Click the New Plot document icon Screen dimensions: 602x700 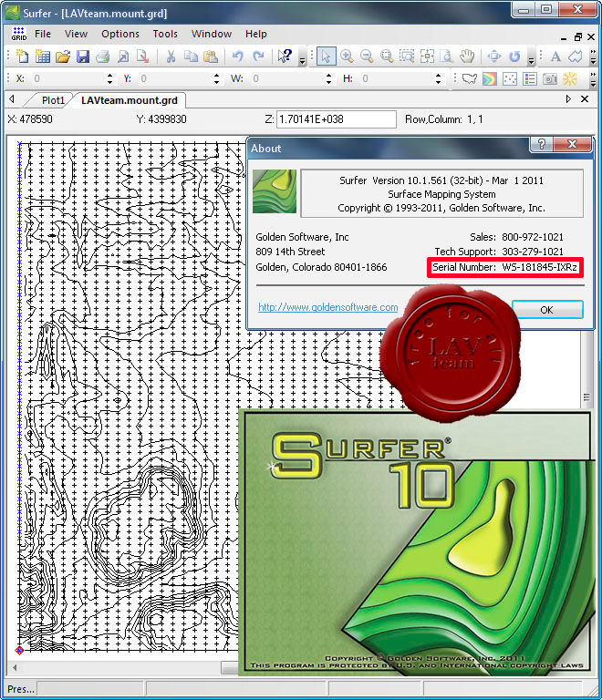22,57
